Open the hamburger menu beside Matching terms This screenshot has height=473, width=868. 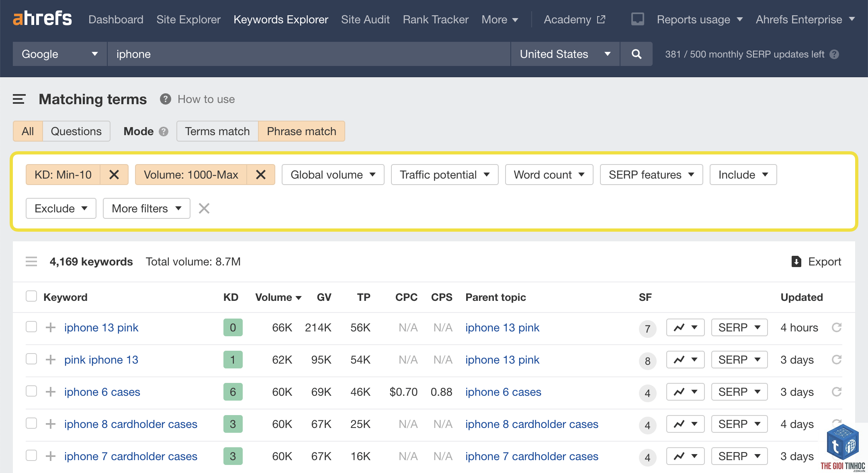point(19,99)
